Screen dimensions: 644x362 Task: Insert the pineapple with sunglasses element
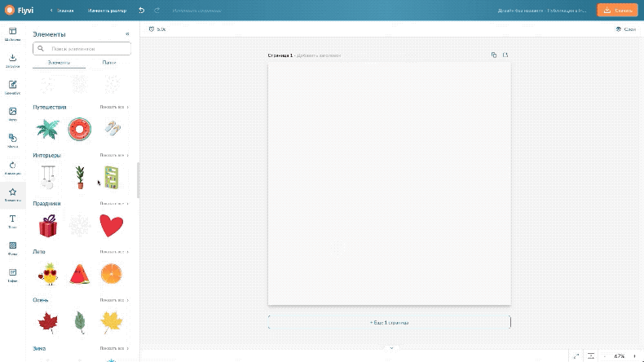(48, 274)
